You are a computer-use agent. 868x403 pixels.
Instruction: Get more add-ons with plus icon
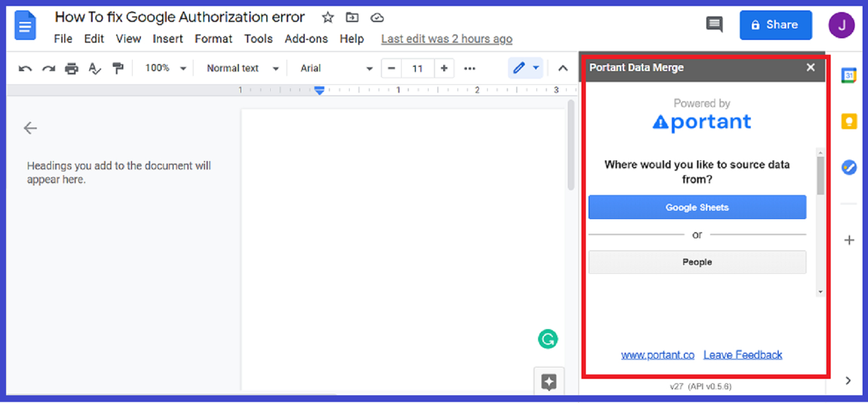pos(849,240)
